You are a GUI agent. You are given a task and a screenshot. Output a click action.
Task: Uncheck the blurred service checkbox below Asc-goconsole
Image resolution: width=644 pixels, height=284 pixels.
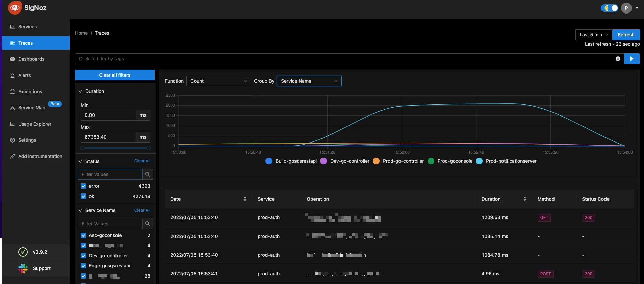coord(83,246)
